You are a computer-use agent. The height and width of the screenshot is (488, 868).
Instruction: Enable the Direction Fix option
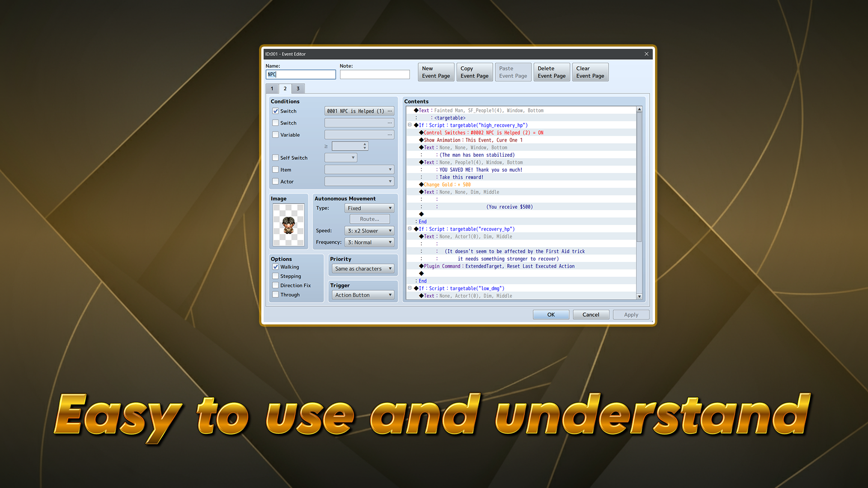point(275,286)
